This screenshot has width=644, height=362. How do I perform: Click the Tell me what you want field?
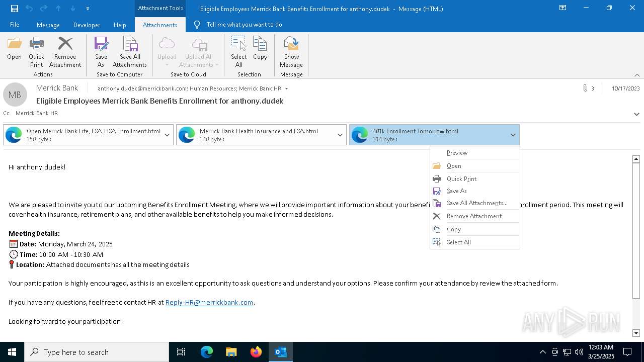click(244, 25)
